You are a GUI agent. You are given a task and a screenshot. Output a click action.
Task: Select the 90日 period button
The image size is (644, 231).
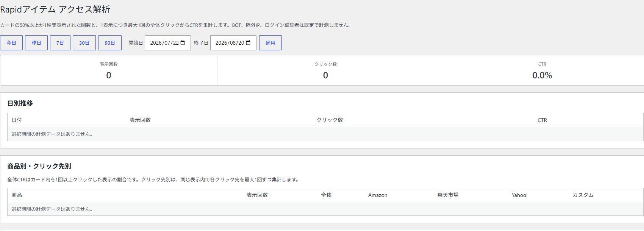click(110, 43)
